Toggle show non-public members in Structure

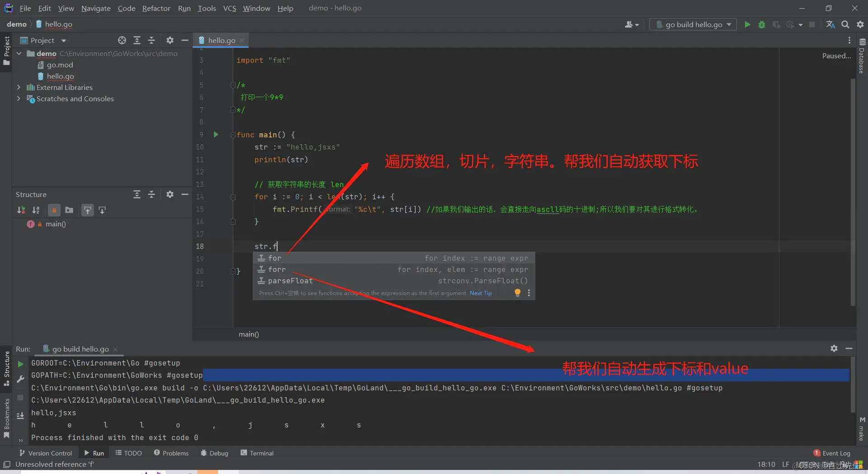[54, 210]
